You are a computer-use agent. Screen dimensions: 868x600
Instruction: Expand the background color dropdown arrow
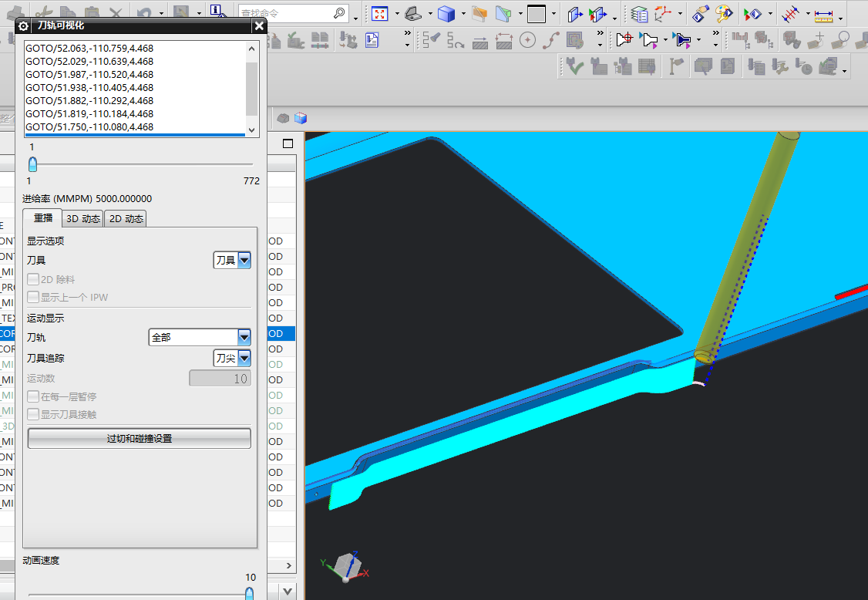554,14
